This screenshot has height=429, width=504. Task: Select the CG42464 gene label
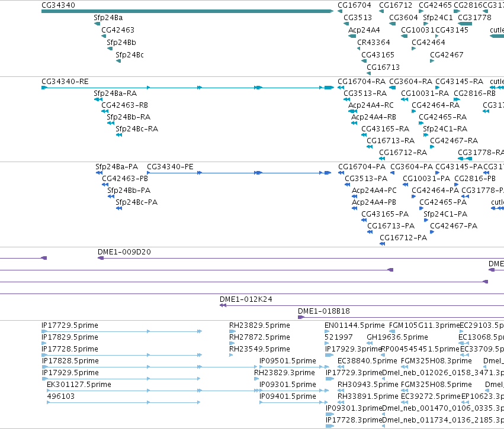428,43
